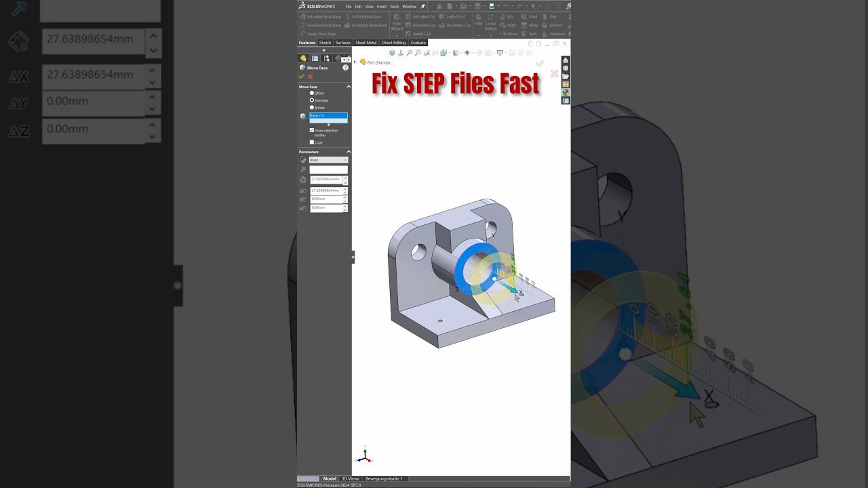
Task: Open the FeatureManager design tree tab icon
Action: (303, 58)
